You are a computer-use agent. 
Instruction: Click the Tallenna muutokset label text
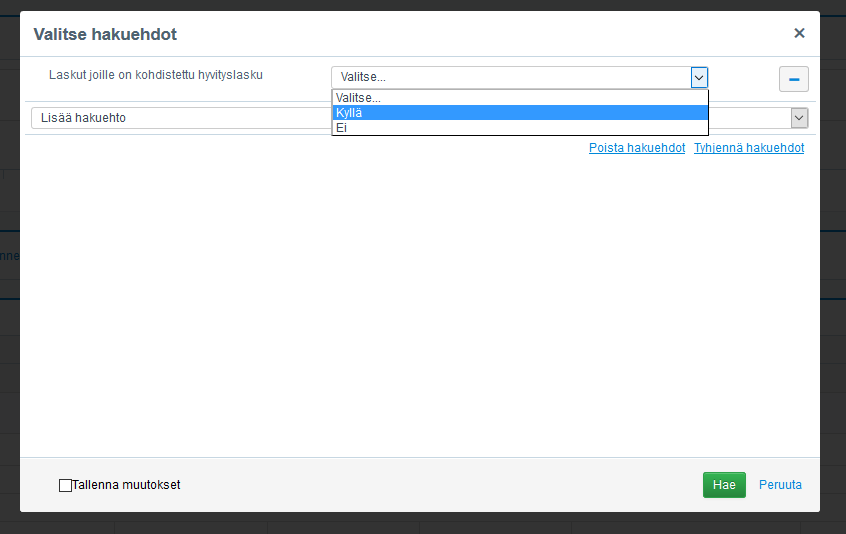pyautogui.click(x=127, y=485)
